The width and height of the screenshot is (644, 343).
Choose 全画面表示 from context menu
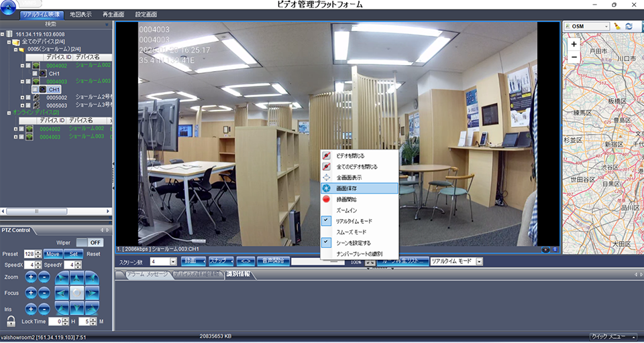(360, 178)
